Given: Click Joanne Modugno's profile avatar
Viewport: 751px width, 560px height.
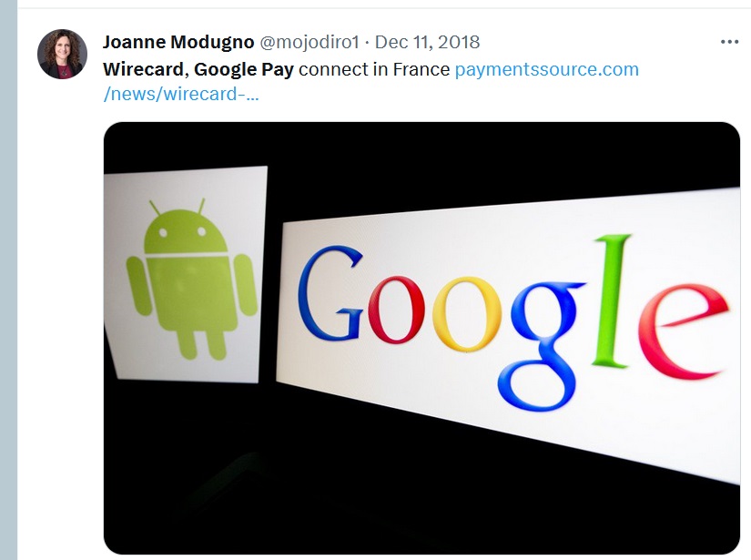Looking at the screenshot, I should point(62,54).
